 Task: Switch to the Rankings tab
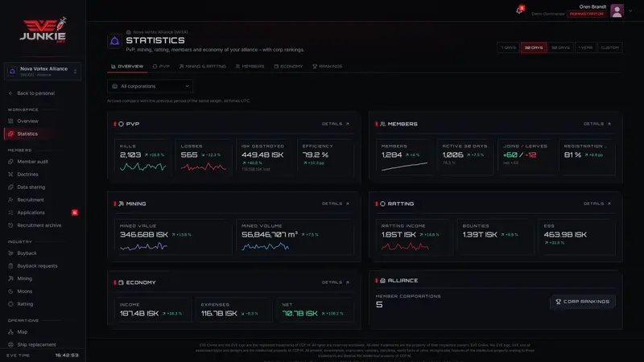pos(328,67)
